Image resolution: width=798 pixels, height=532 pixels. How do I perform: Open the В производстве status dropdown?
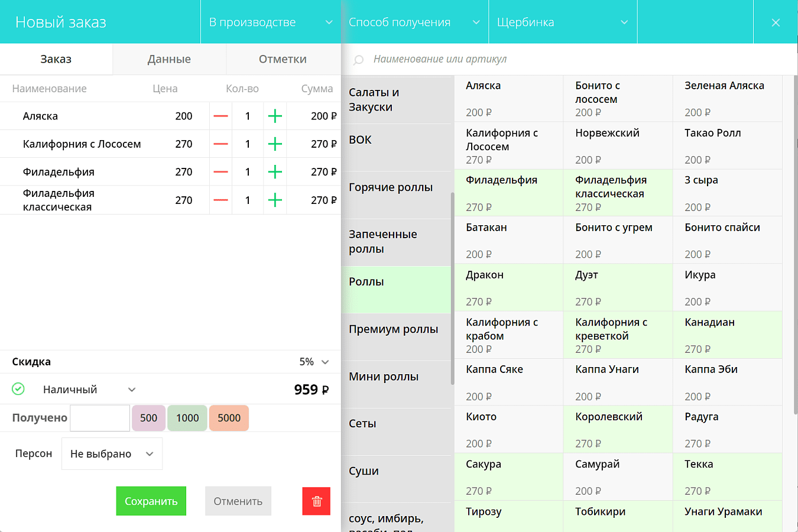271,22
